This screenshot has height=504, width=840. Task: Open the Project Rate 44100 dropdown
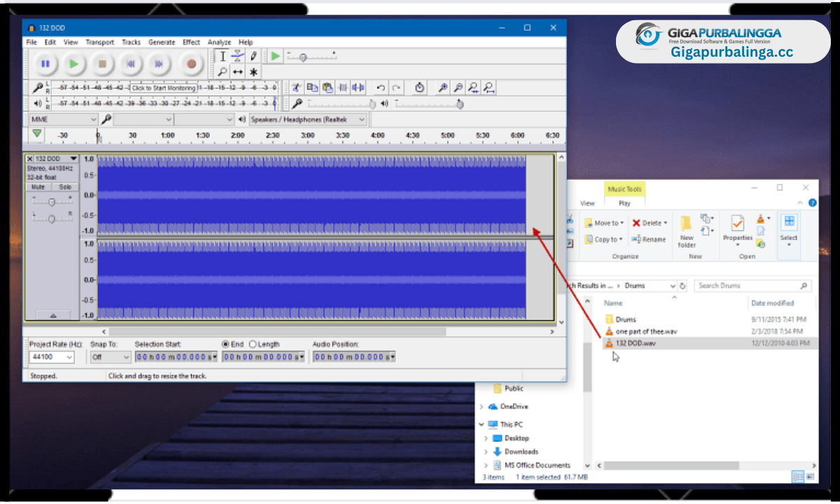52,357
